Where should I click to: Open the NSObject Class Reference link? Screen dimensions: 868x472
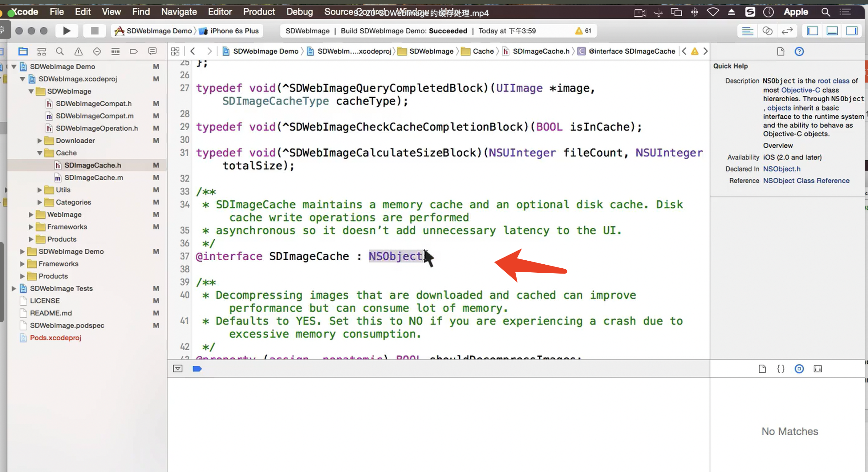pos(806,180)
